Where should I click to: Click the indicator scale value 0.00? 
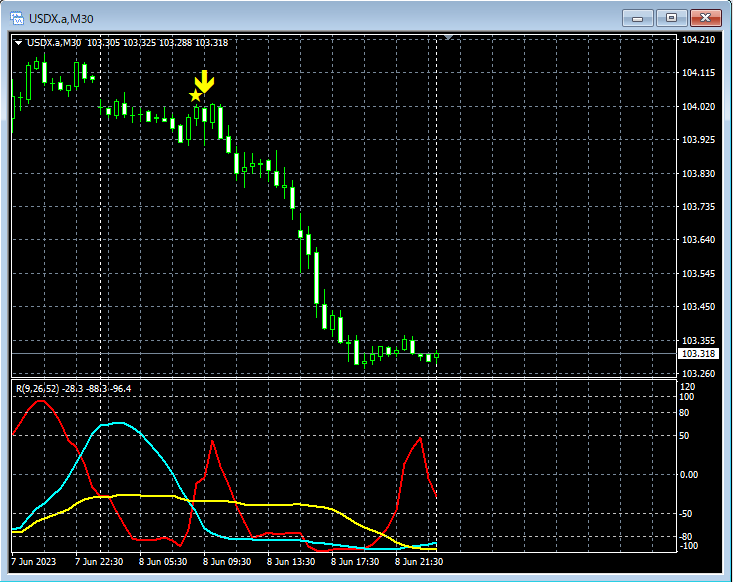pos(689,475)
